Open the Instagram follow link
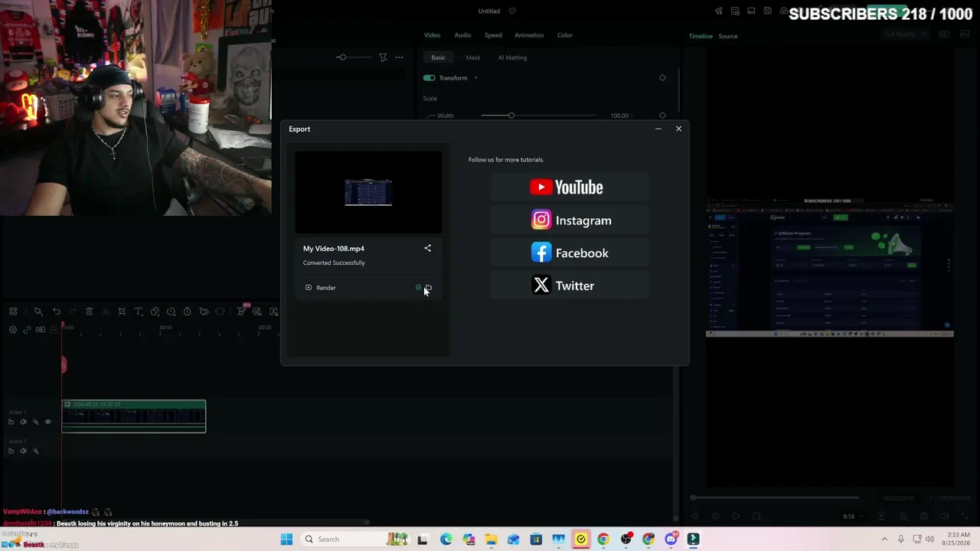The width and height of the screenshot is (980, 551). coord(571,220)
